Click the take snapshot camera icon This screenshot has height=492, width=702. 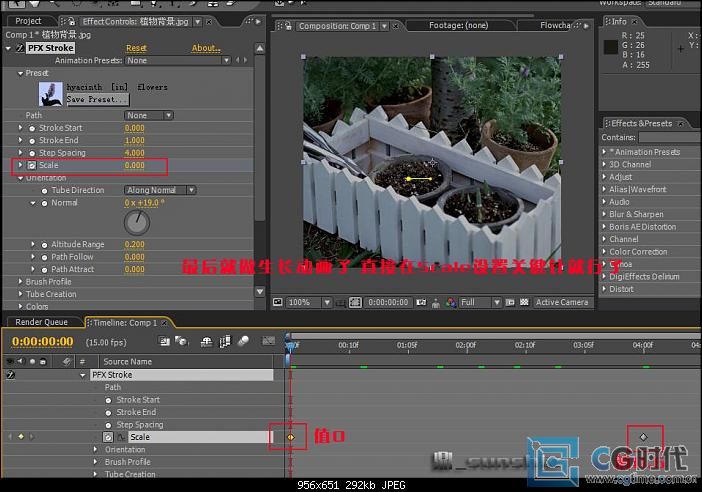pyautogui.click(x=421, y=303)
